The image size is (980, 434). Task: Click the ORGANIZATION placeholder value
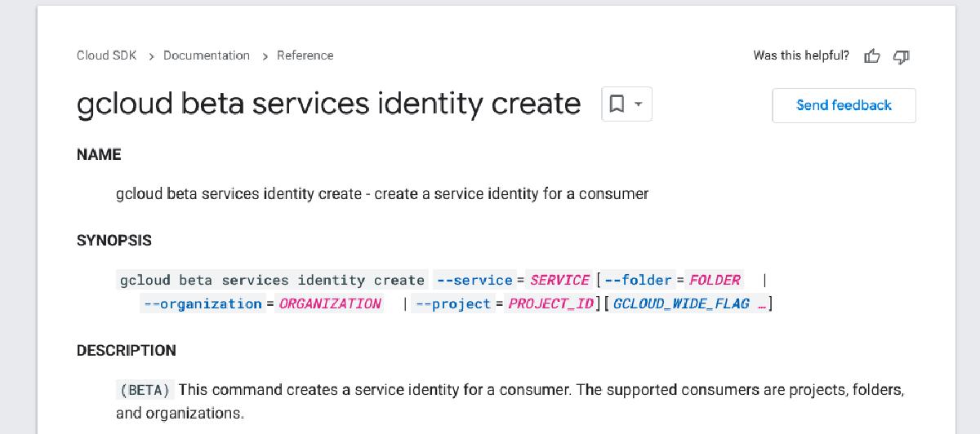330,303
